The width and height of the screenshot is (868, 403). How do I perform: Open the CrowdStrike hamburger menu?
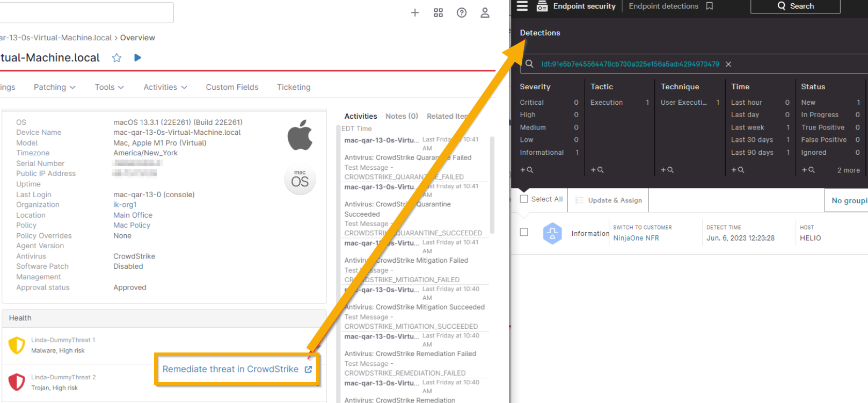coord(522,6)
